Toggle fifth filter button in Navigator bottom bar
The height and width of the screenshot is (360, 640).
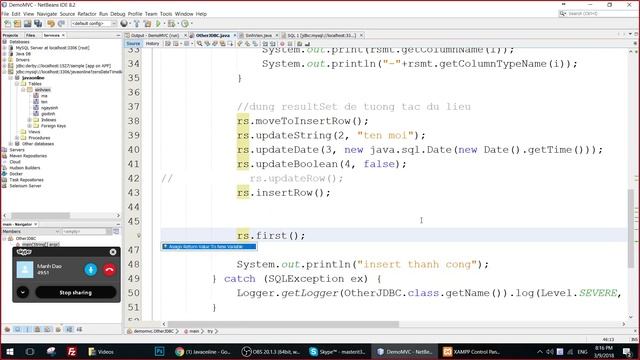pyautogui.click(x=47, y=329)
